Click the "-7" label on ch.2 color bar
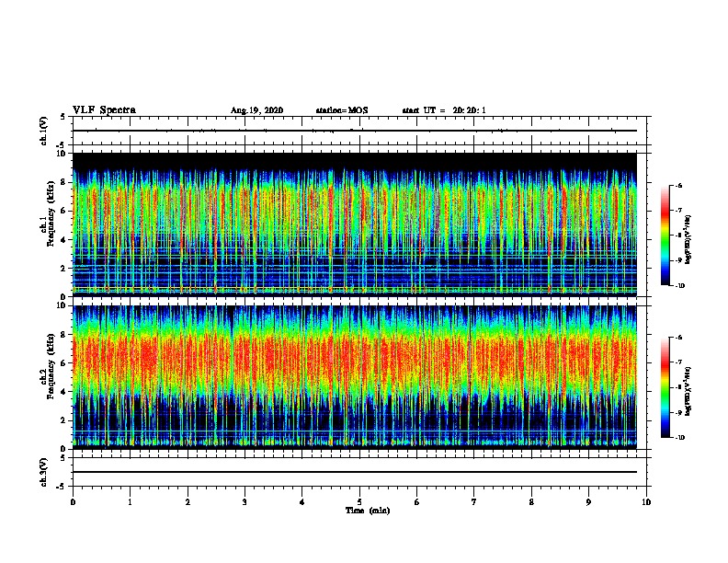Viewport: 728px width, 563px height. (678, 362)
